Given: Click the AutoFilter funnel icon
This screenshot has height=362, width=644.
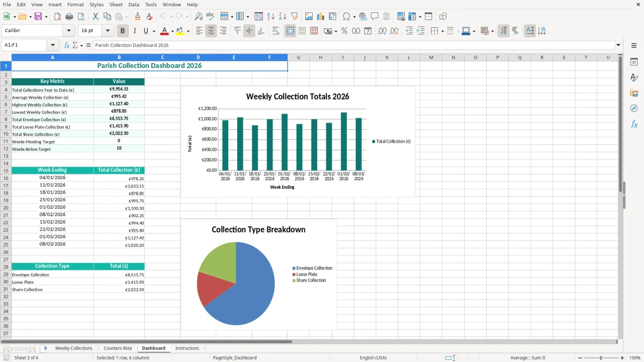Looking at the screenshot, I should click(294, 17).
